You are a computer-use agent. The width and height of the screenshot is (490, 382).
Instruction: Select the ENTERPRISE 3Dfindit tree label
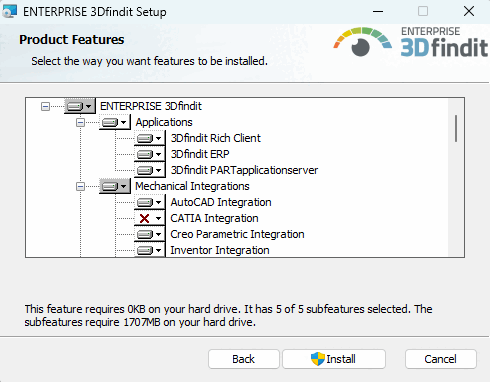point(151,106)
